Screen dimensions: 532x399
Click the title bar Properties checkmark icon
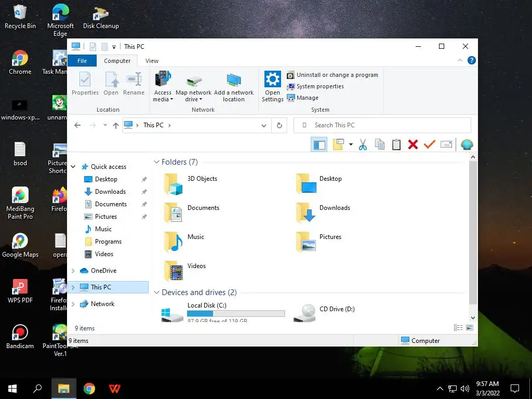(92, 46)
